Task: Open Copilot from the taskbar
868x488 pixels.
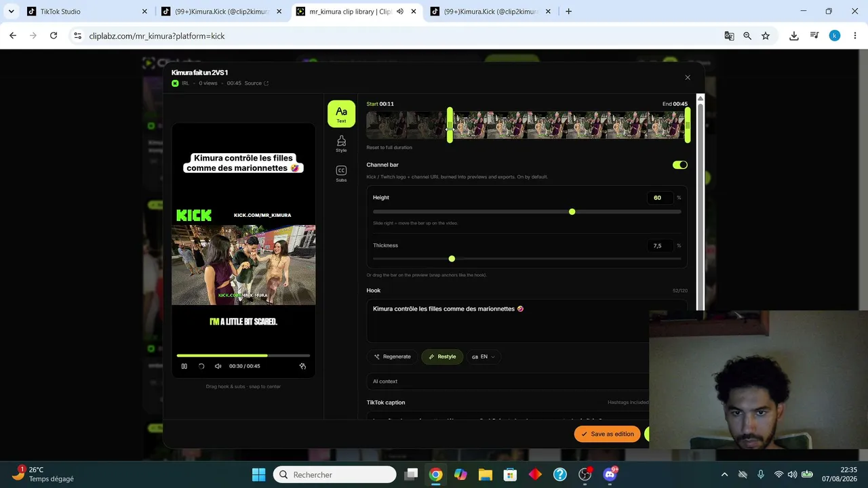Action: point(460,474)
